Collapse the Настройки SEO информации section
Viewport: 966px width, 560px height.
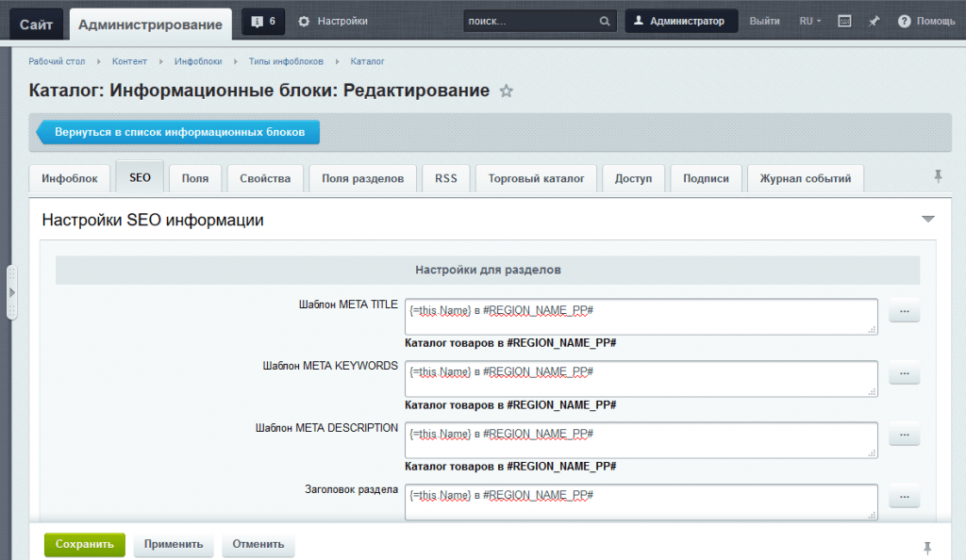(927, 220)
